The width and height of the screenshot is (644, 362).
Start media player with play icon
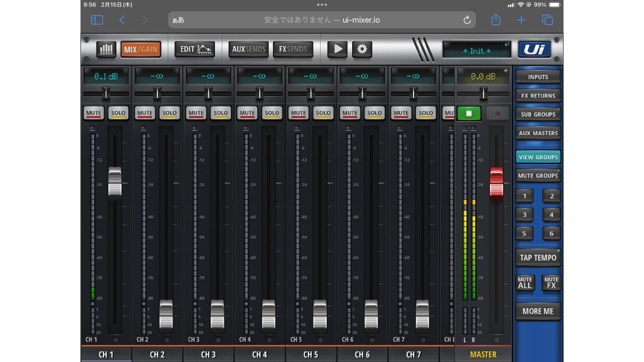338,49
